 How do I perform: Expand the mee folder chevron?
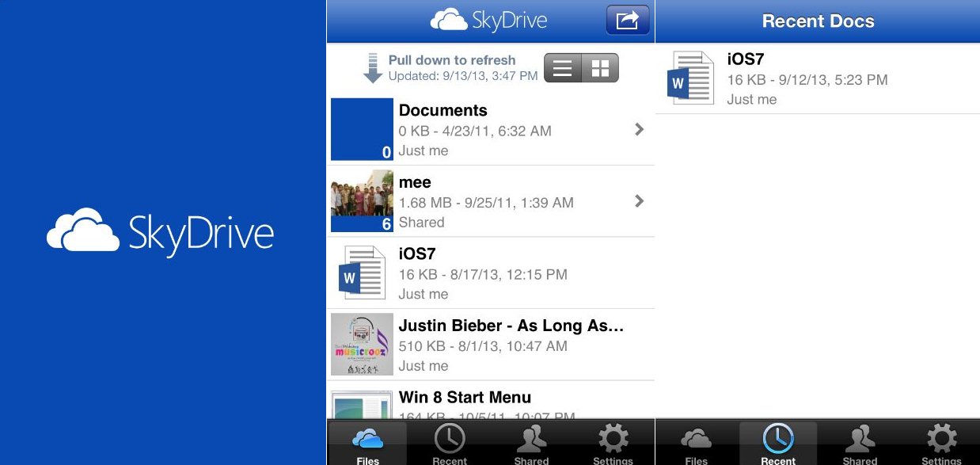click(x=640, y=201)
